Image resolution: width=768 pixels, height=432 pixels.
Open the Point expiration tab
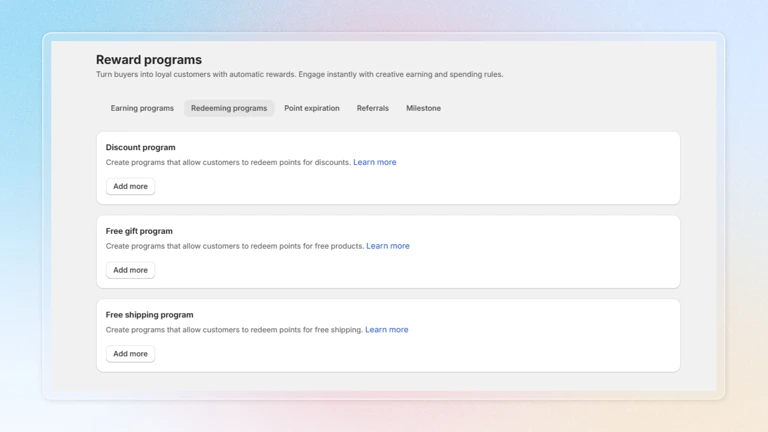coord(311,108)
